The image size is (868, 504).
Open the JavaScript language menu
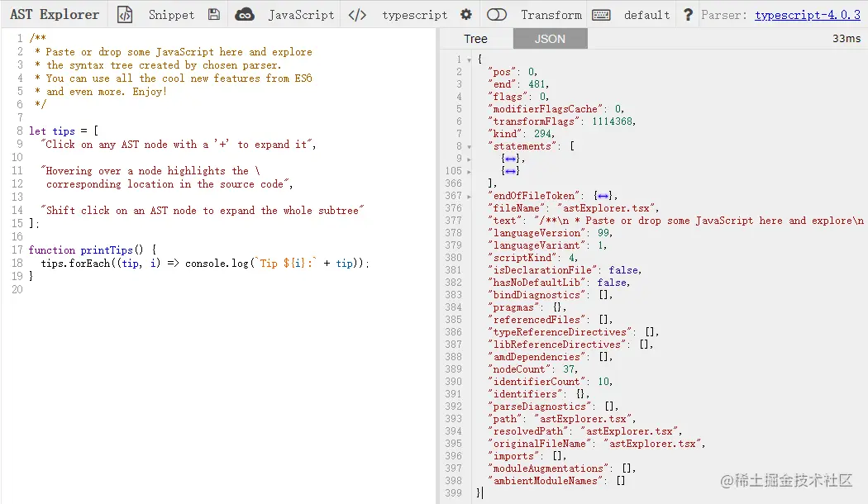pos(301,15)
